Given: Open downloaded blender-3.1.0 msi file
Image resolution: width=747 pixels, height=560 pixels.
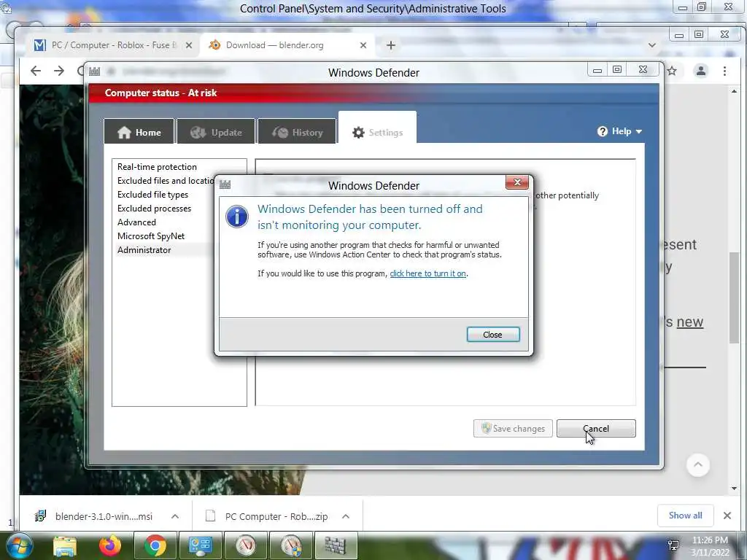Looking at the screenshot, I should click(x=104, y=516).
